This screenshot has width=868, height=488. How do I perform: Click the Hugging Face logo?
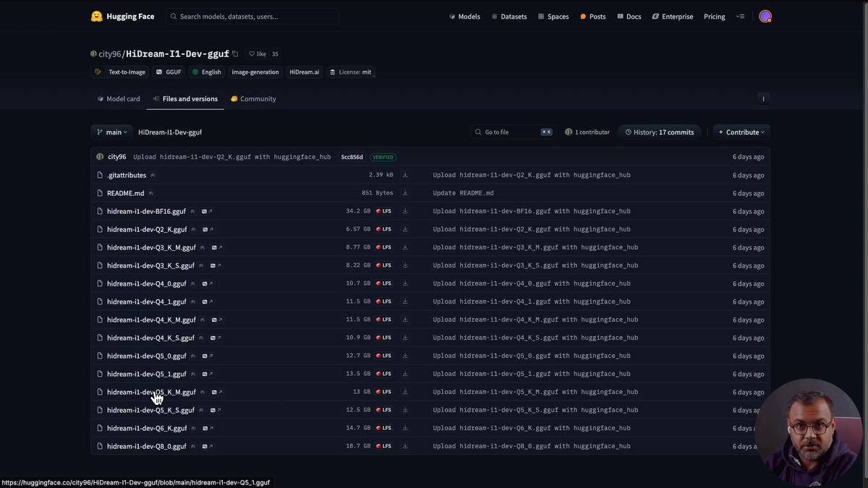(x=122, y=16)
